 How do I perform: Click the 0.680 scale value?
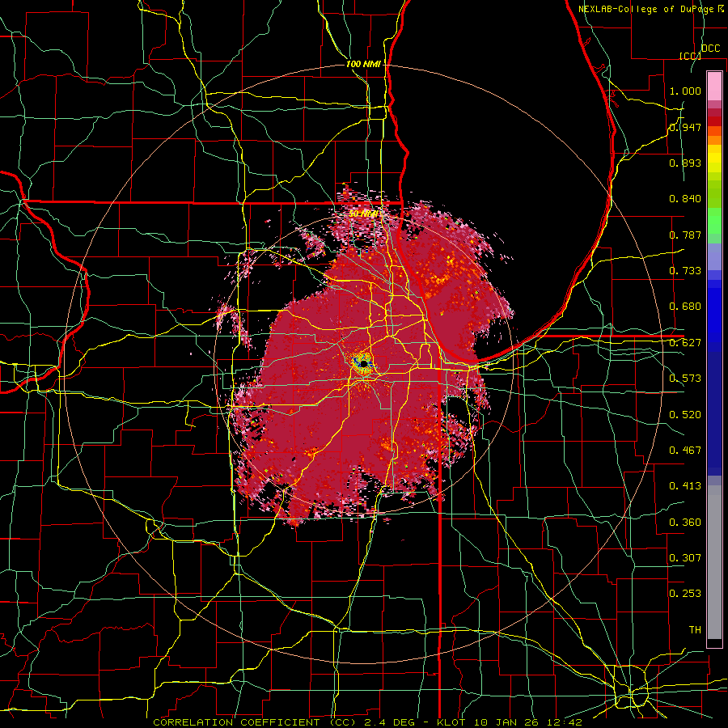coord(685,307)
